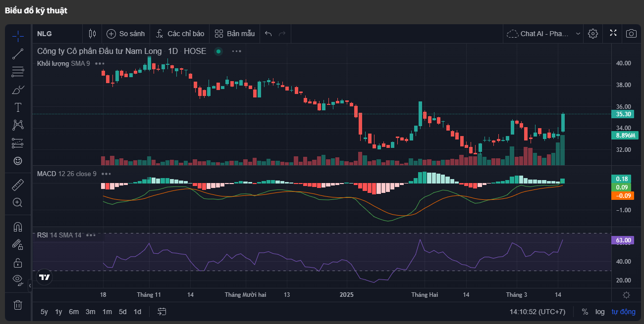Click the trash remove drawings icon
The width and height of the screenshot is (644, 324).
18,305
